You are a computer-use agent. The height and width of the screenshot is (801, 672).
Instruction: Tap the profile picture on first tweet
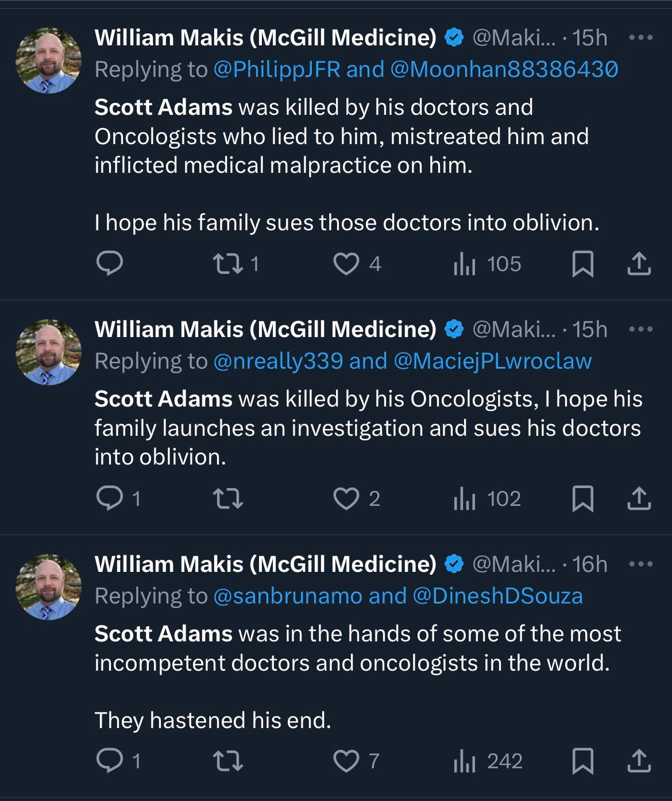point(48,61)
